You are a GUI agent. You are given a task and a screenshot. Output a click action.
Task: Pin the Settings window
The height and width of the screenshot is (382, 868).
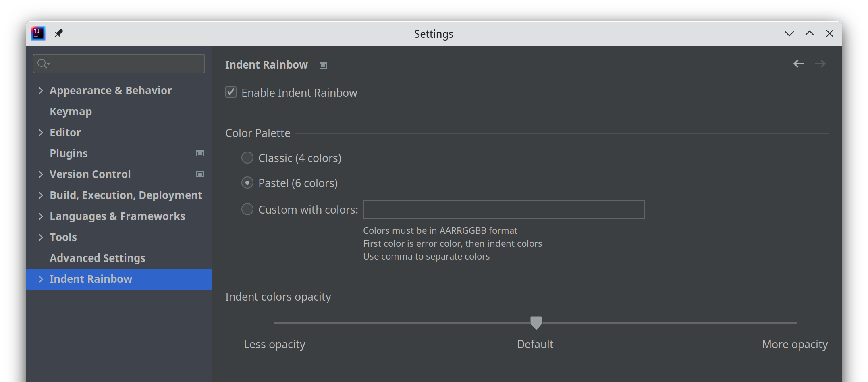point(59,33)
